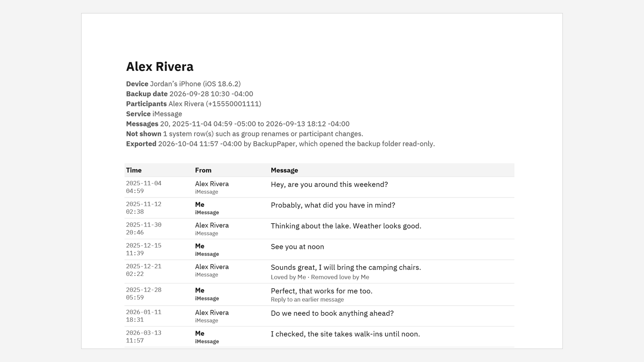Click 'Probably, what did you have in mind?'
This screenshot has height=362, width=644.
pos(333,205)
